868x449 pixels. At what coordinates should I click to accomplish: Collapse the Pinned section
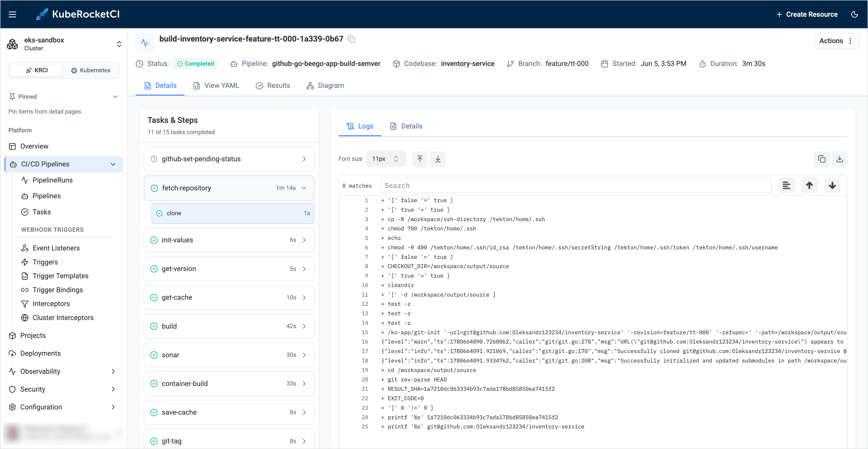pos(64,96)
